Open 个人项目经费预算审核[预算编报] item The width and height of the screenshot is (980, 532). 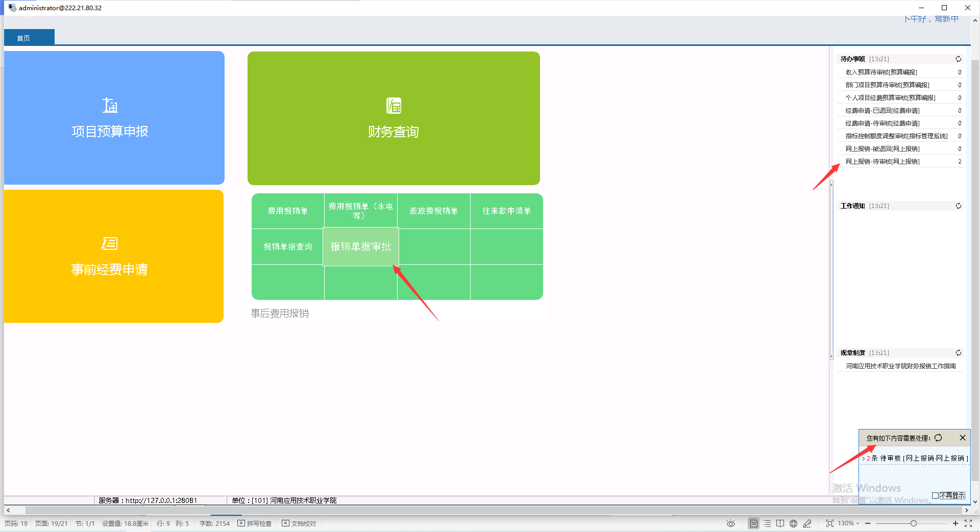(x=900, y=97)
